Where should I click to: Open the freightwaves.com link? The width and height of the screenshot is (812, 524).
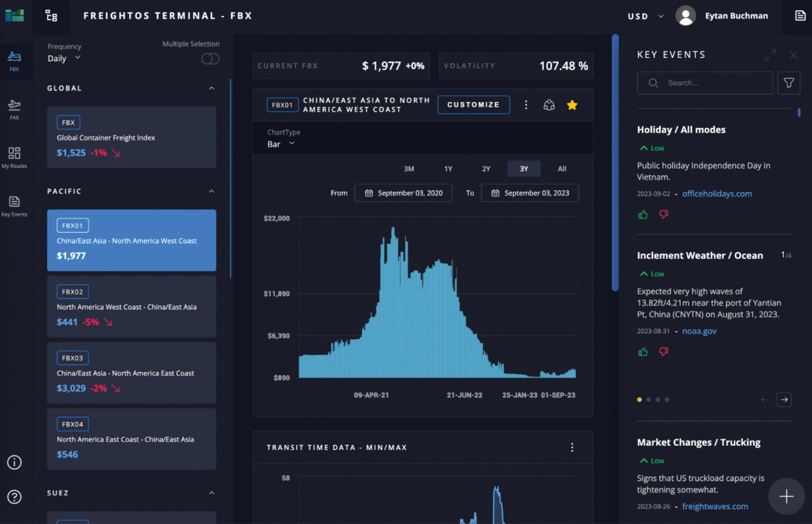click(x=715, y=506)
